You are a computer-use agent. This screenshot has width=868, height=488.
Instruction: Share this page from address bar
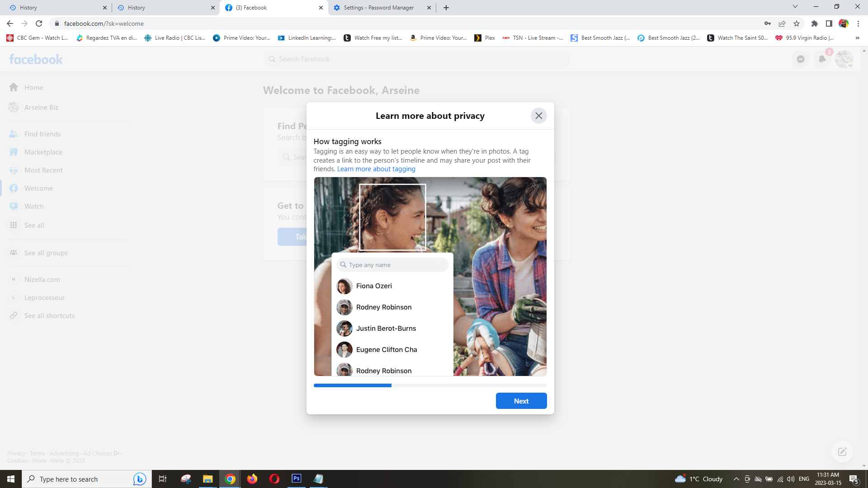pos(782,23)
